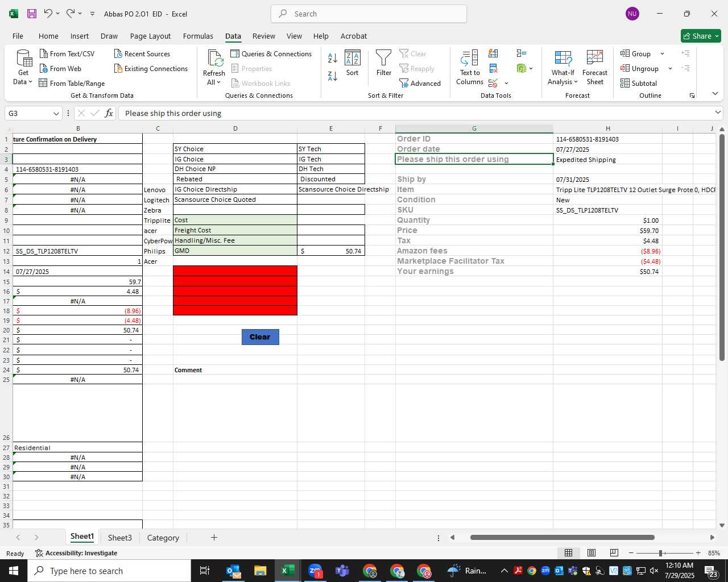This screenshot has width=728, height=582.
Task: Click Show Detail outline icon
Action: pyautogui.click(x=685, y=53)
